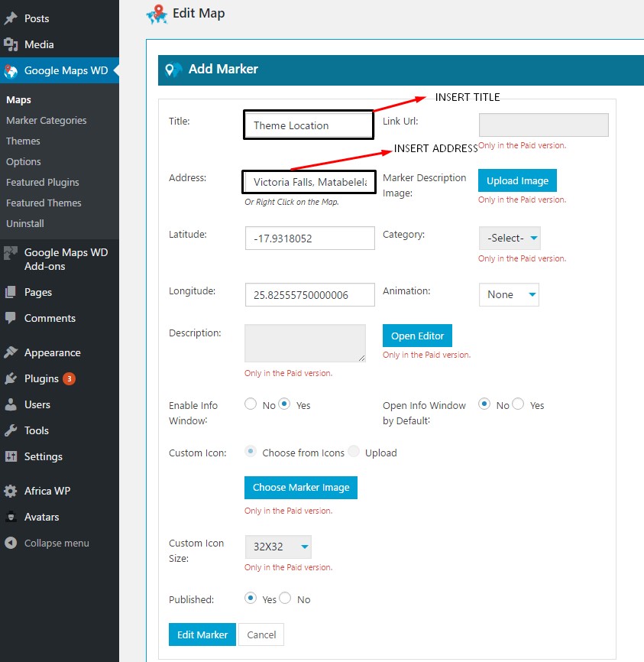Image resolution: width=644 pixels, height=662 pixels.
Task: Click the Posts pushpin icon in sidebar
Action: click(11, 18)
